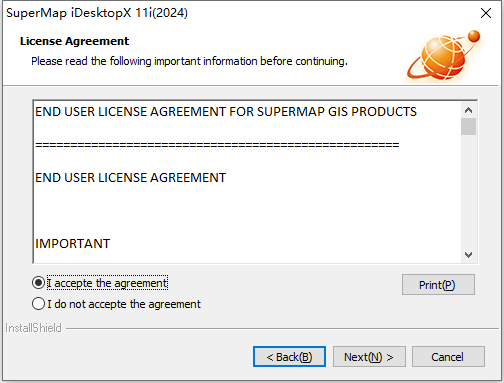The width and height of the screenshot is (504, 383).
Task: Continue installation with Next(N) button
Action: click(369, 357)
